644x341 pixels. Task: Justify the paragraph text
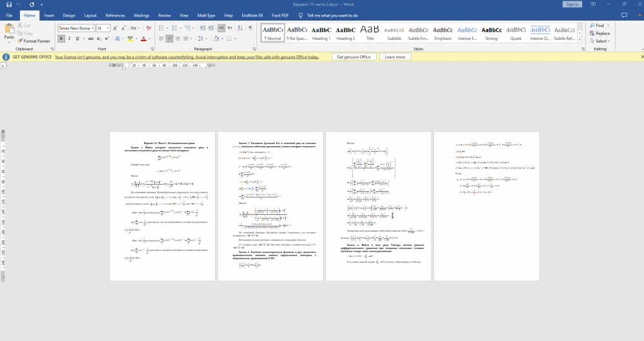[x=185, y=39]
